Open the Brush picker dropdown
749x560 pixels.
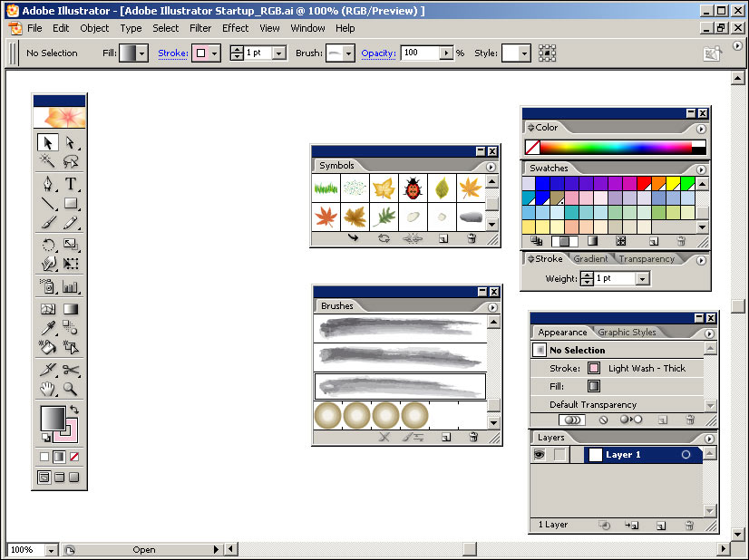349,53
